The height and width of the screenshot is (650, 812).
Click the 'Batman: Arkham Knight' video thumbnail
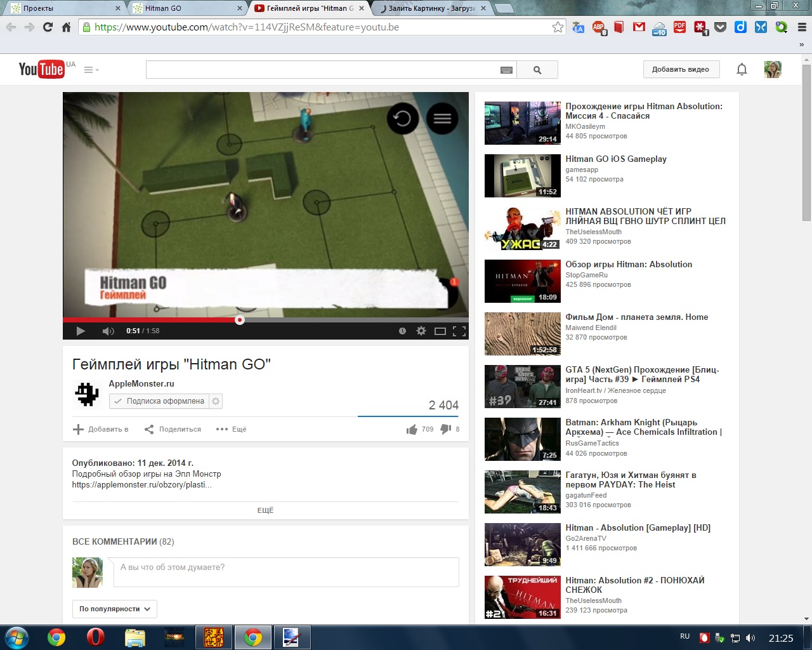523,439
